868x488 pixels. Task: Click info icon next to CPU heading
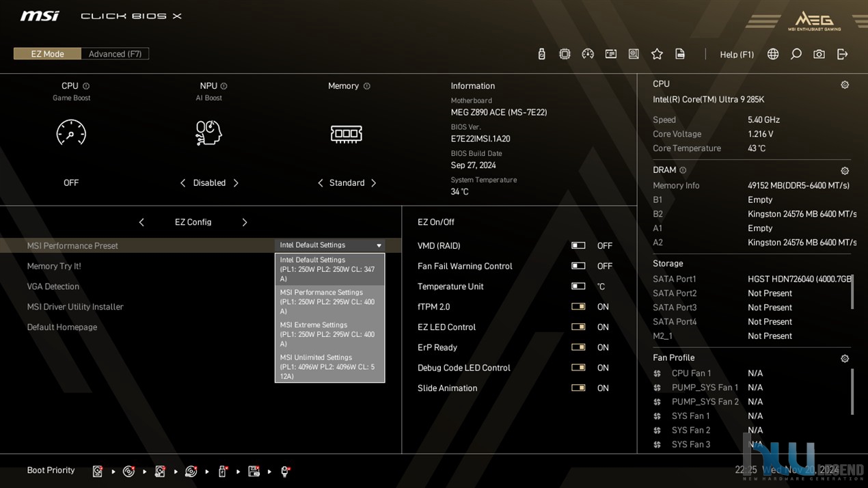pos(86,86)
